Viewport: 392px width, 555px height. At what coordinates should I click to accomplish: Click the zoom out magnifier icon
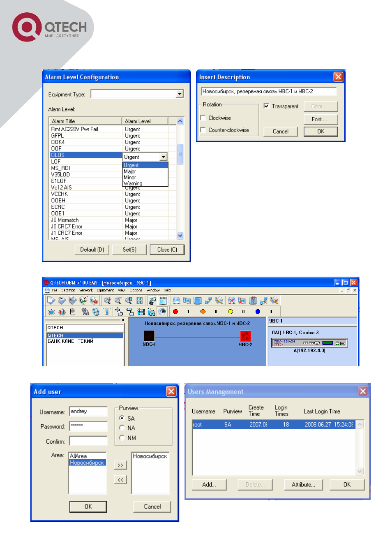pos(118,301)
